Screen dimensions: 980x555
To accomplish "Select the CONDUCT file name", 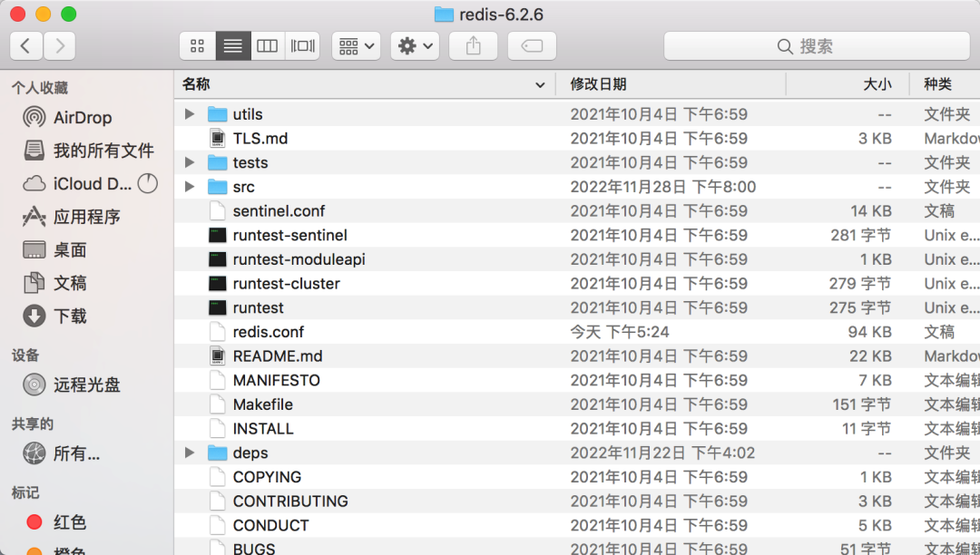I will (x=270, y=526).
